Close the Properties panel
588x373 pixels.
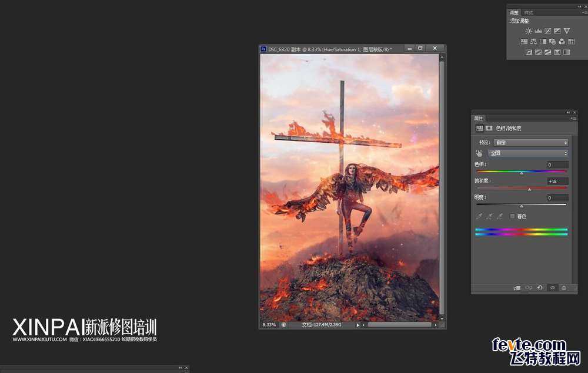[574, 112]
